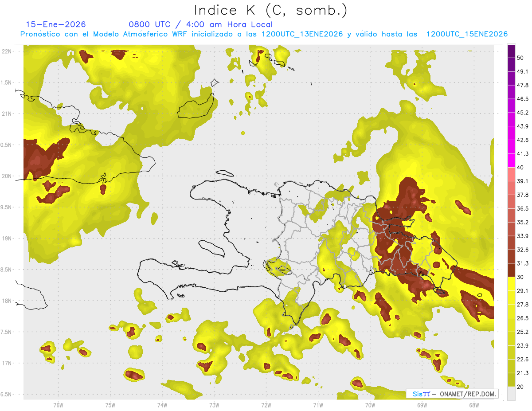
Task: Click the latitude label "0.5N"
Action: 7,145
